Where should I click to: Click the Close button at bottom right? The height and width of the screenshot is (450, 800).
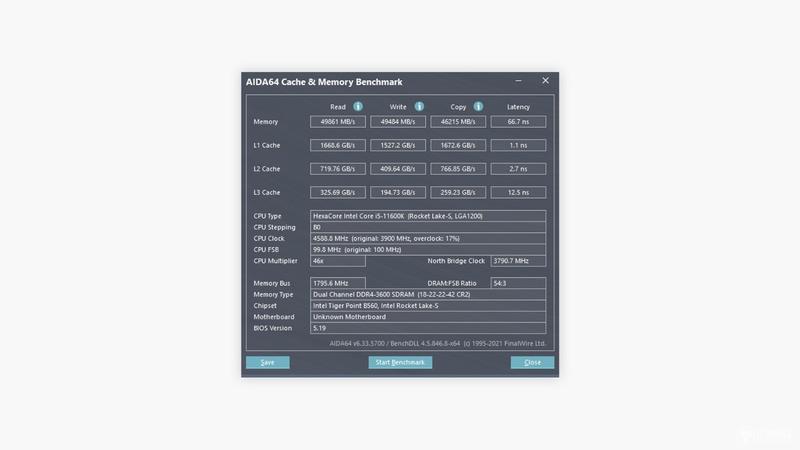[532, 362]
